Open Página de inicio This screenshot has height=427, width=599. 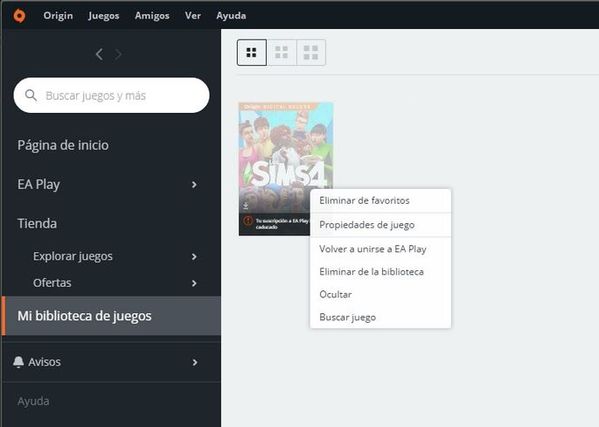63,145
